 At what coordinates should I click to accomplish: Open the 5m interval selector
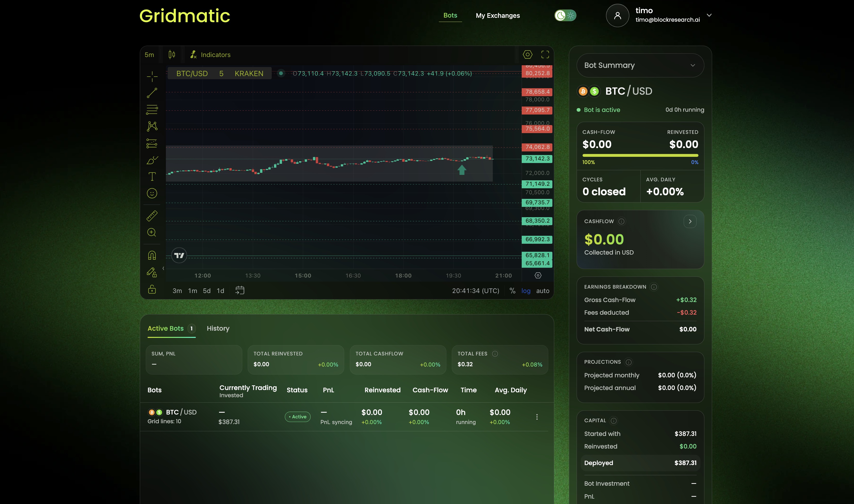[149, 55]
